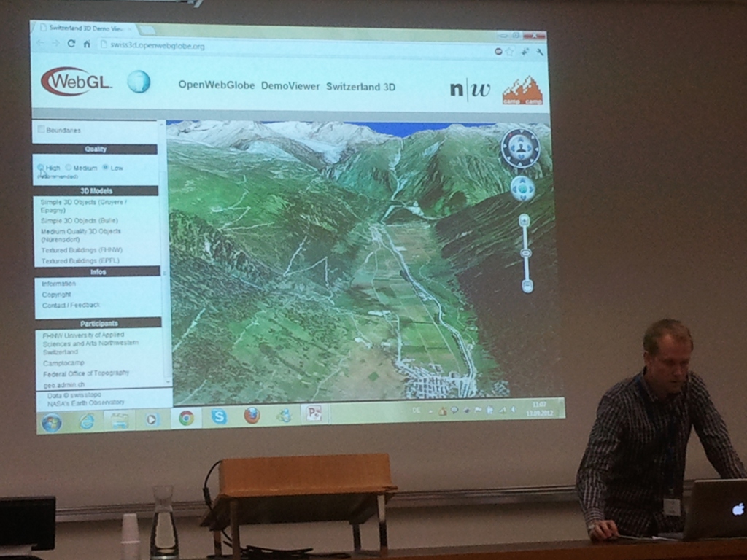The height and width of the screenshot is (560, 747).
Task: Select the Medium quality radio button
Action: [69, 168]
